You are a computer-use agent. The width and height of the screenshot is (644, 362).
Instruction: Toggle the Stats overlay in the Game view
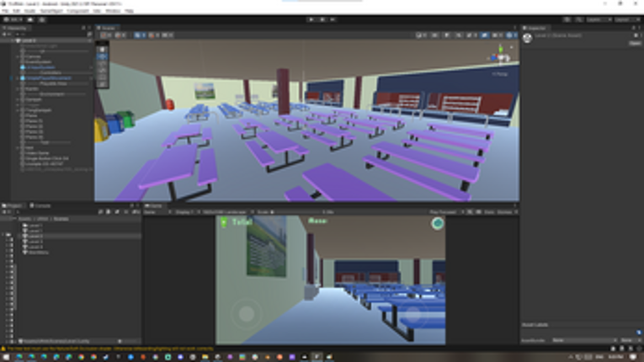click(x=489, y=212)
